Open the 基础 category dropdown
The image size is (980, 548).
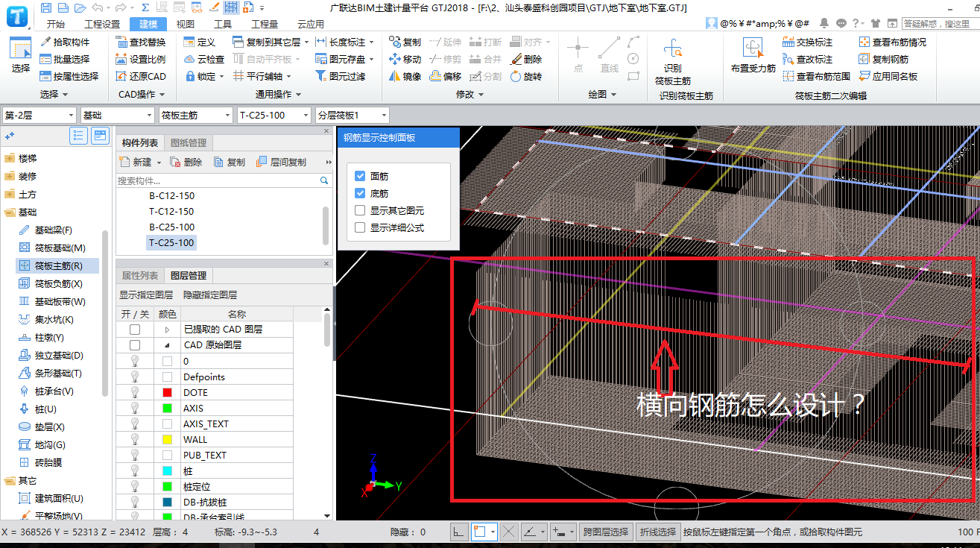tap(118, 116)
